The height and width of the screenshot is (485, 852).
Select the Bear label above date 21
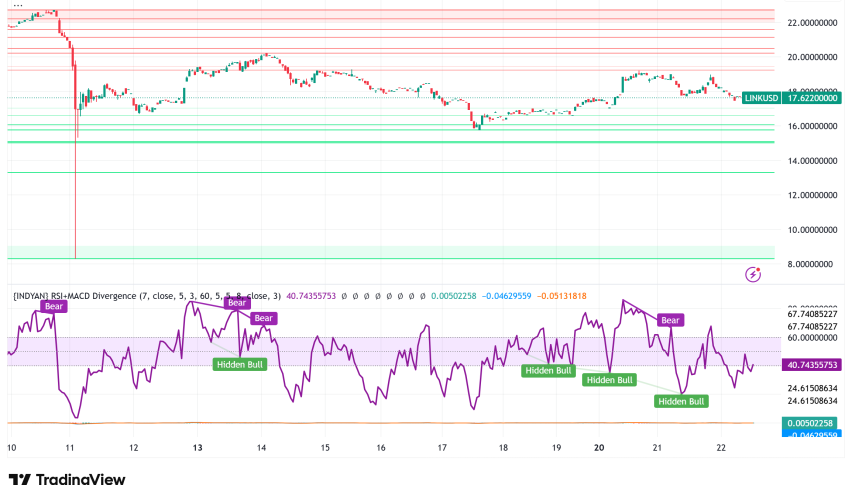(669, 320)
